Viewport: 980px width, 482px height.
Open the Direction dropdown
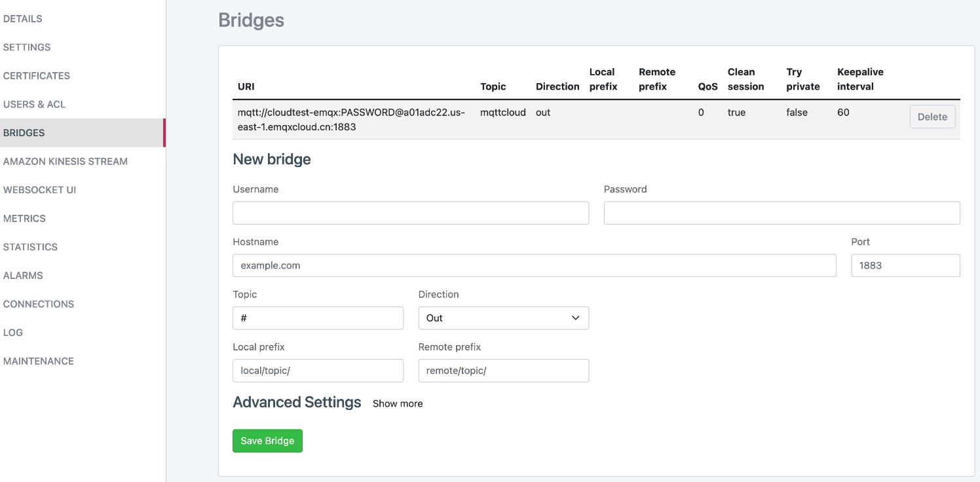pyautogui.click(x=503, y=318)
